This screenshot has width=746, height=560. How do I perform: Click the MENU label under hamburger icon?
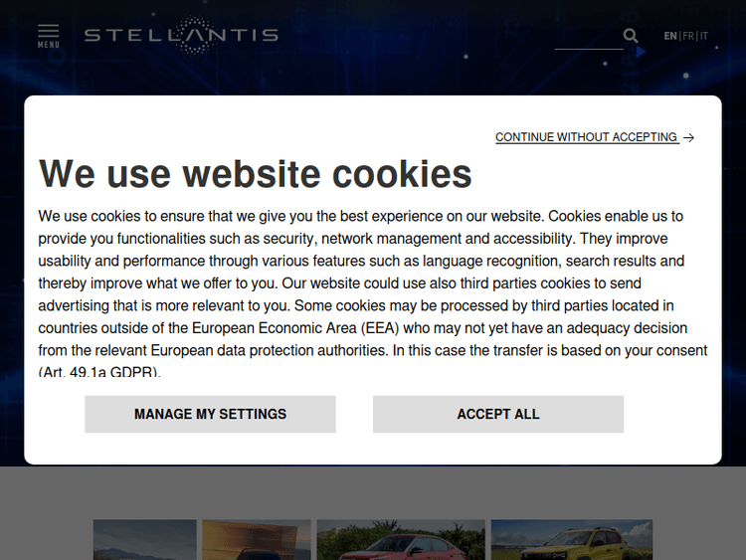(x=48, y=45)
